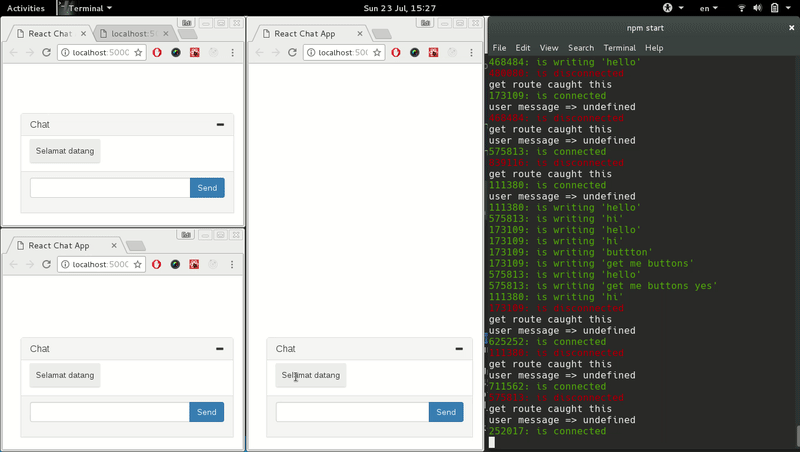Open terminal Edit menu
The image size is (800, 452).
tap(522, 47)
